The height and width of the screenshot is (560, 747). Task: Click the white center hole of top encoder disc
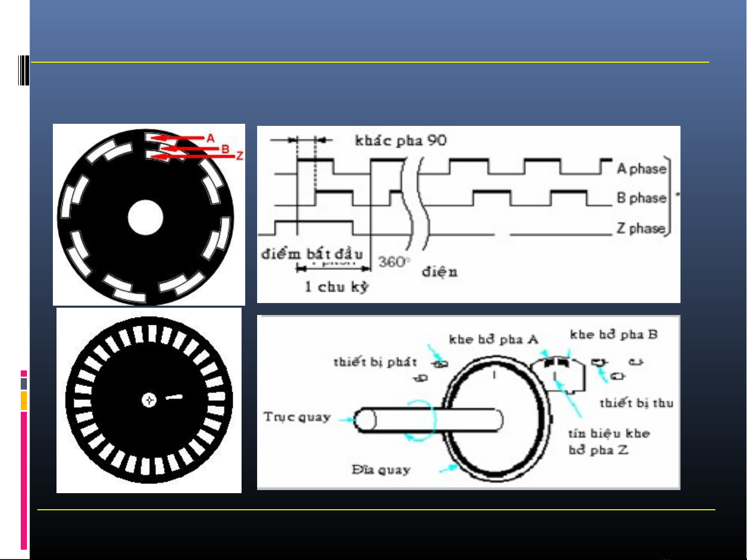145,218
